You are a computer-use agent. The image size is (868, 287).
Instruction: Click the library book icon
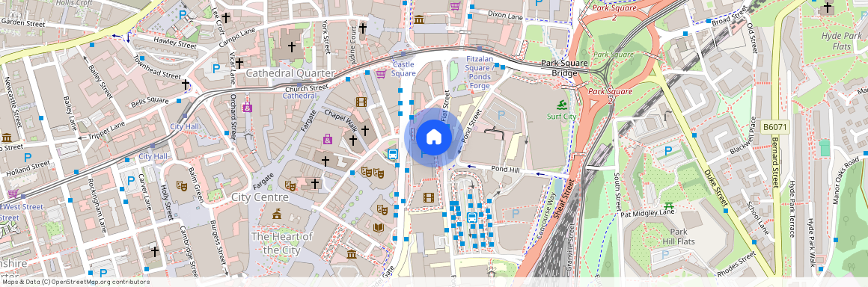(x=379, y=227)
